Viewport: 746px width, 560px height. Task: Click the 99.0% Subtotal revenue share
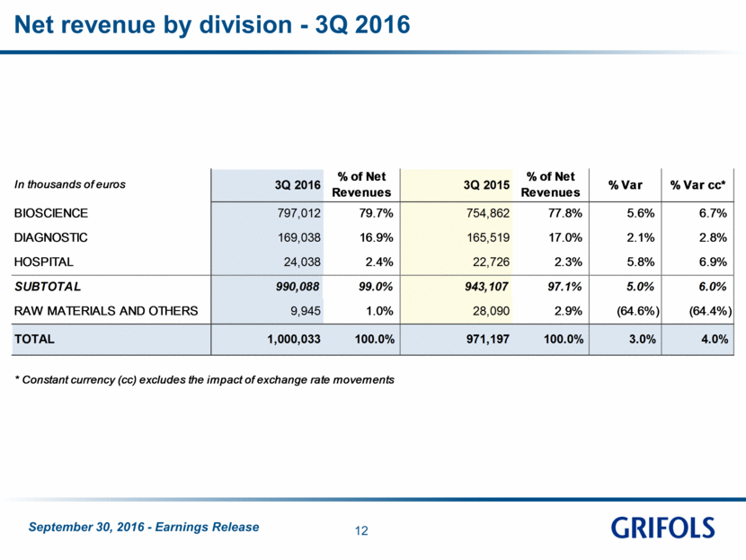(x=376, y=287)
